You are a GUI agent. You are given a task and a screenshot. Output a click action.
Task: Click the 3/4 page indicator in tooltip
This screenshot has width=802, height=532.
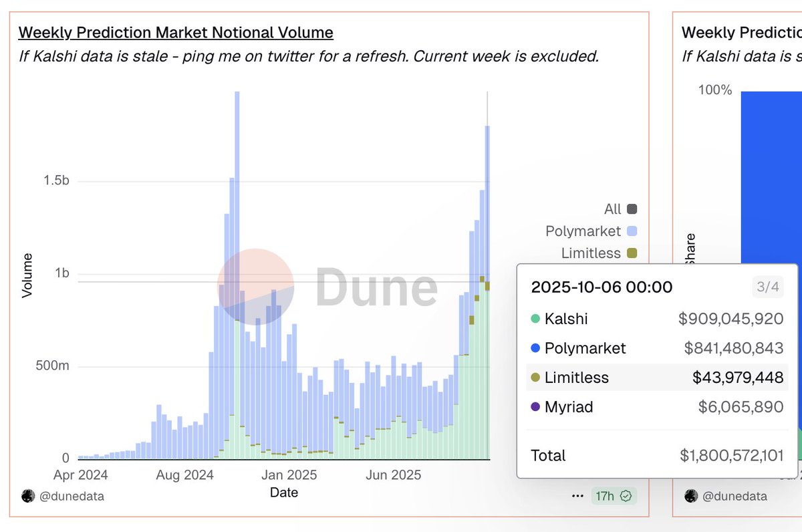pos(768,287)
